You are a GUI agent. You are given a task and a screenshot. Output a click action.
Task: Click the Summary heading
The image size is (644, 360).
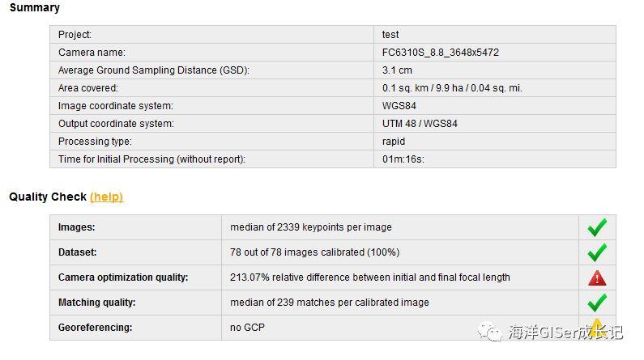[x=35, y=7]
